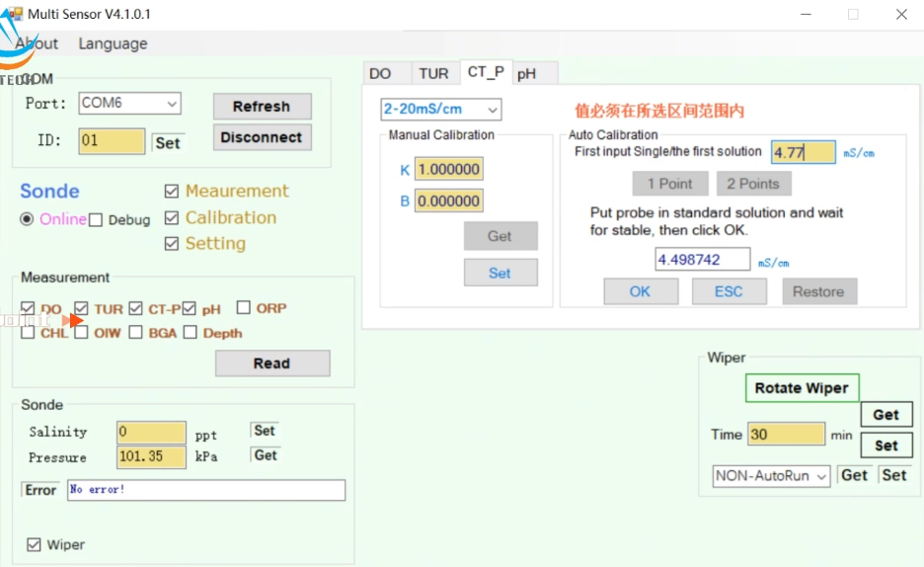Viewport: 924px width, 567px height.
Task: Click the first solution value input field
Action: tap(802, 152)
